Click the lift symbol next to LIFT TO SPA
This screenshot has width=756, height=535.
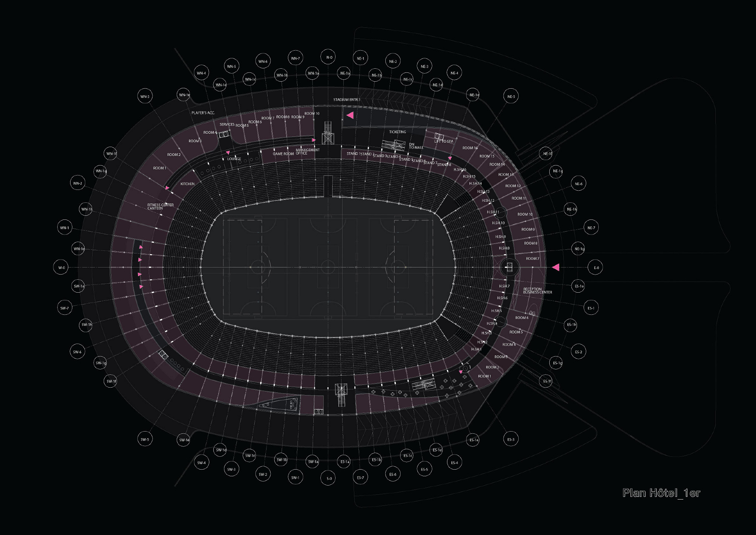click(439, 136)
